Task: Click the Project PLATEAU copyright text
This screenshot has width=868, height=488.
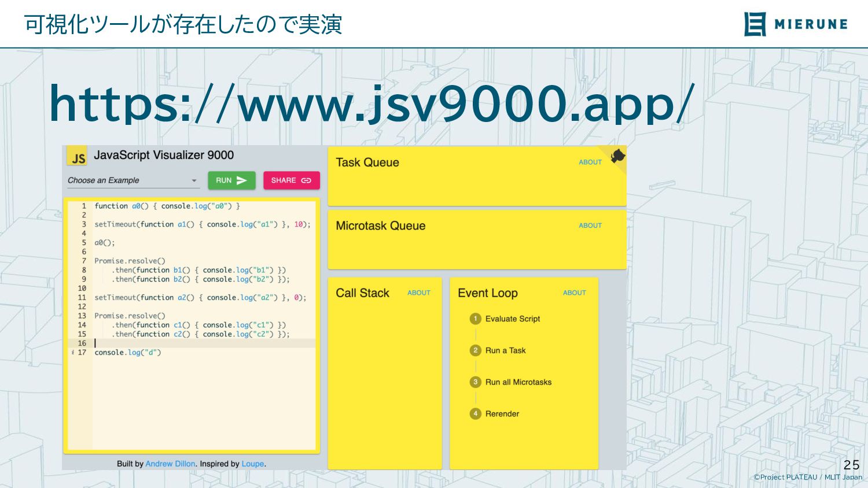Action: [808, 477]
